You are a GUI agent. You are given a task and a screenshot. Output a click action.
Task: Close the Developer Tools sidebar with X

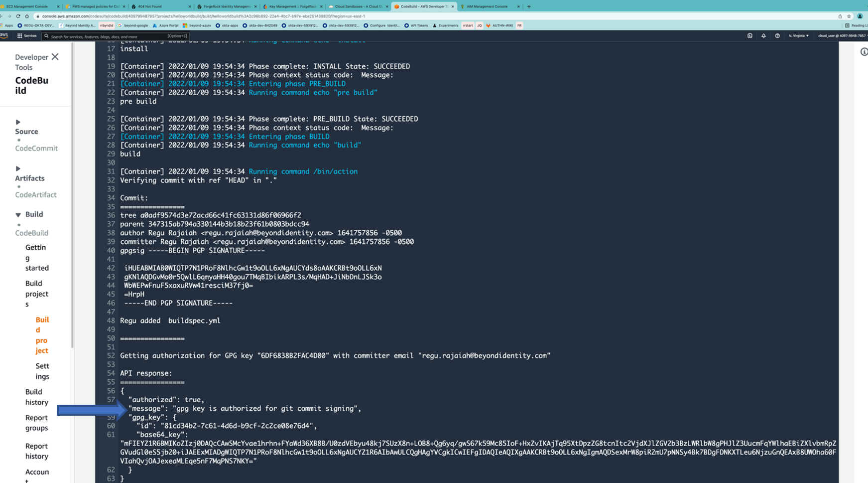[x=55, y=57]
